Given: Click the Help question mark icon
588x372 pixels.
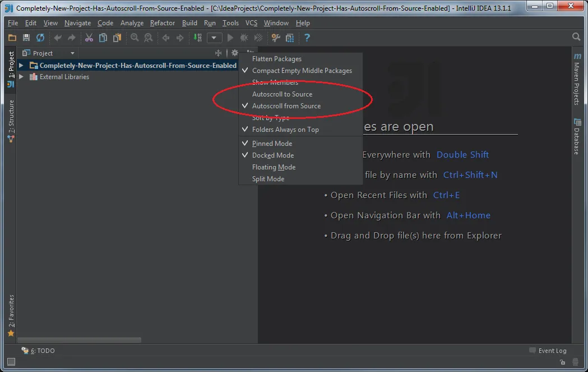Looking at the screenshot, I should pyautogui.click(x=307, y=38).
